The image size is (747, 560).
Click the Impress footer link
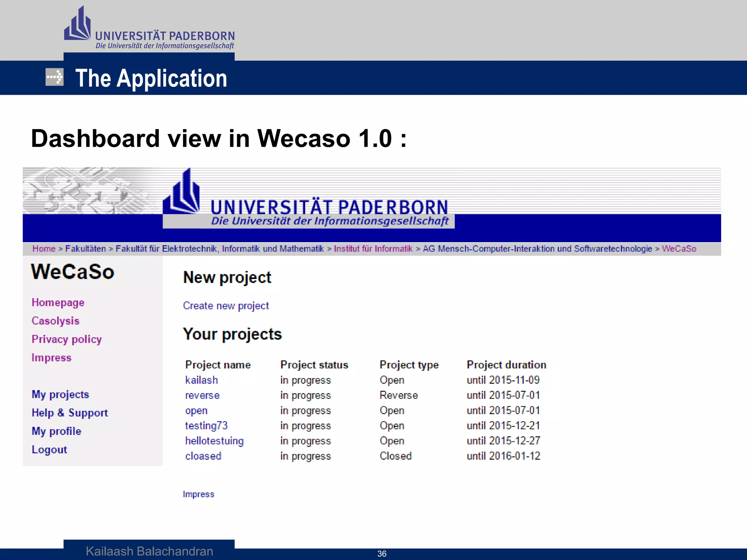pos(198,494)
